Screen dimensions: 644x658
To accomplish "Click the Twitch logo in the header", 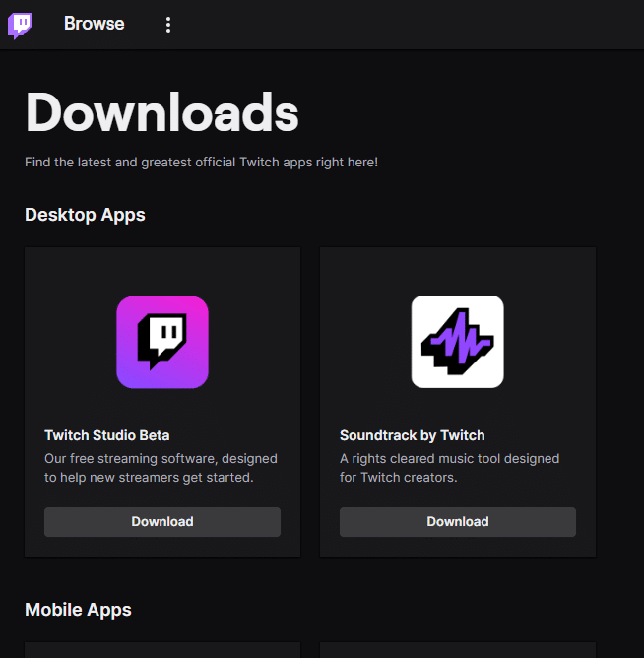I will [20, 25].
